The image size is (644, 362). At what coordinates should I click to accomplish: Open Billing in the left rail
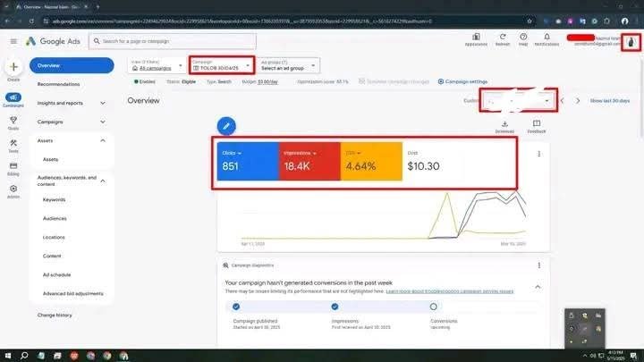tap(13, 168)
